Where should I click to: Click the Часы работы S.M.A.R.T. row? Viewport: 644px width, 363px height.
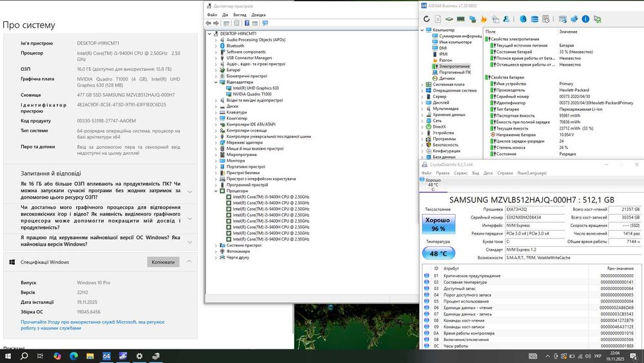[x=531, y=346]
